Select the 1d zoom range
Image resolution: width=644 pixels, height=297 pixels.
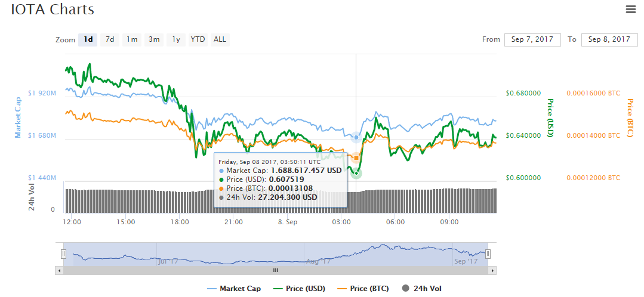coord(88,40)
